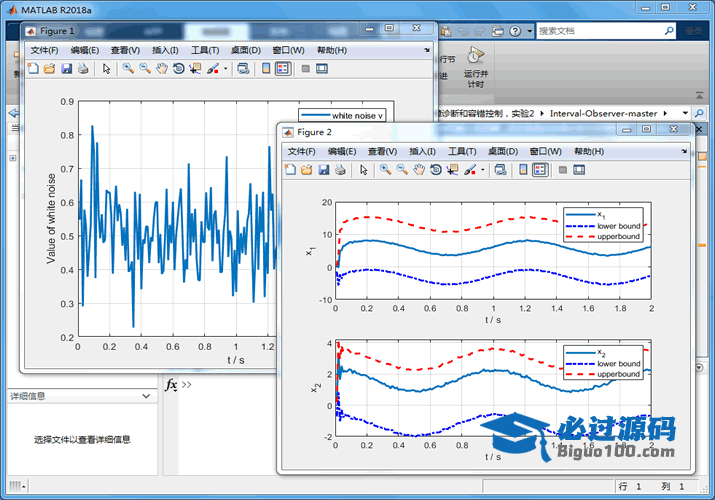Open 插入(I) menu in Figure 1
Image resolution: width=715 pixels, height=500 pixels.
pyautogui.click(x=165, y=50)
